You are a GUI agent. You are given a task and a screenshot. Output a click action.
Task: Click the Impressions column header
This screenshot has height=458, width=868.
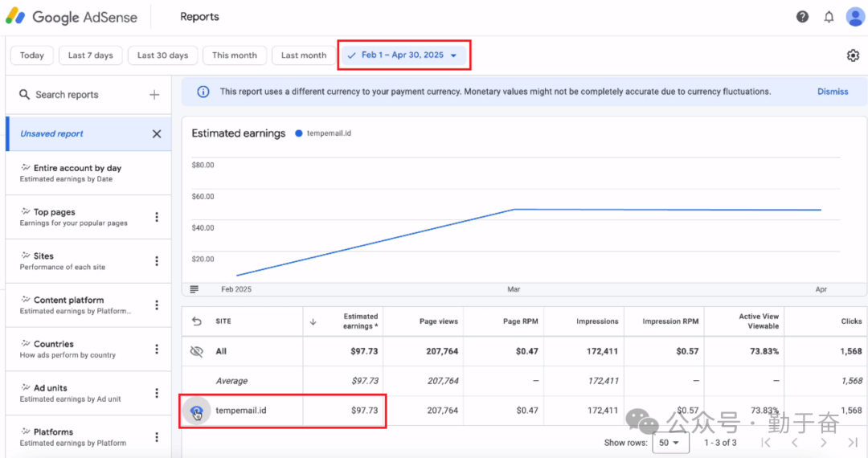[x=596, y=321]
